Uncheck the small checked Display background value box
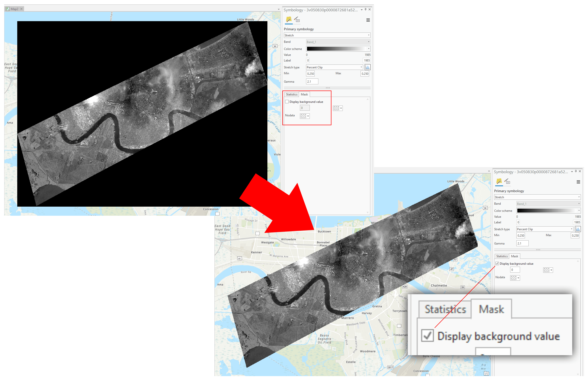 [x=497, y=263]
